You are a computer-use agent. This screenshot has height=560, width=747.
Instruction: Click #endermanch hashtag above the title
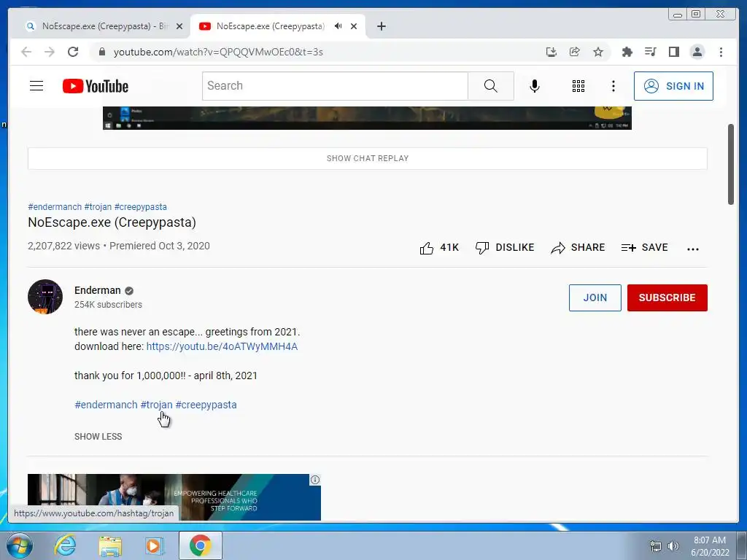tap(55, 206)
